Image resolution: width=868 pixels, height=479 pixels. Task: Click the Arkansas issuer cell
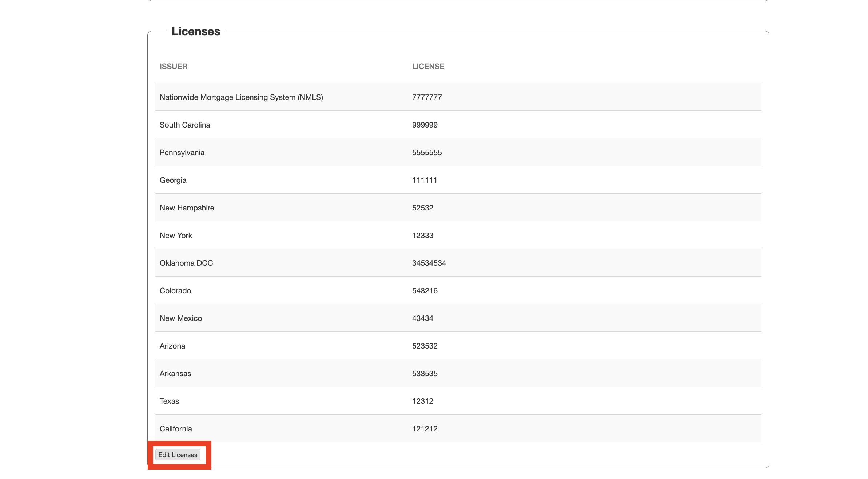coord(175,374)
